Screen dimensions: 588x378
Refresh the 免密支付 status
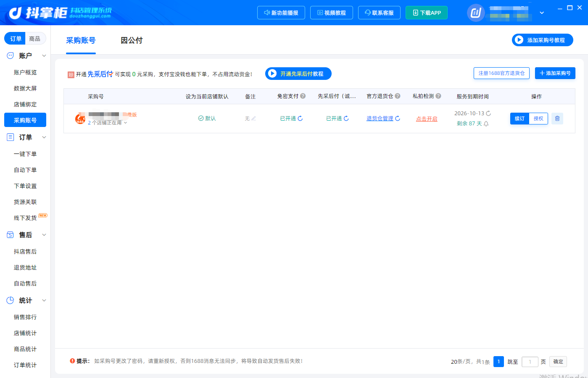pyautogui.click(x=300, y=119)
